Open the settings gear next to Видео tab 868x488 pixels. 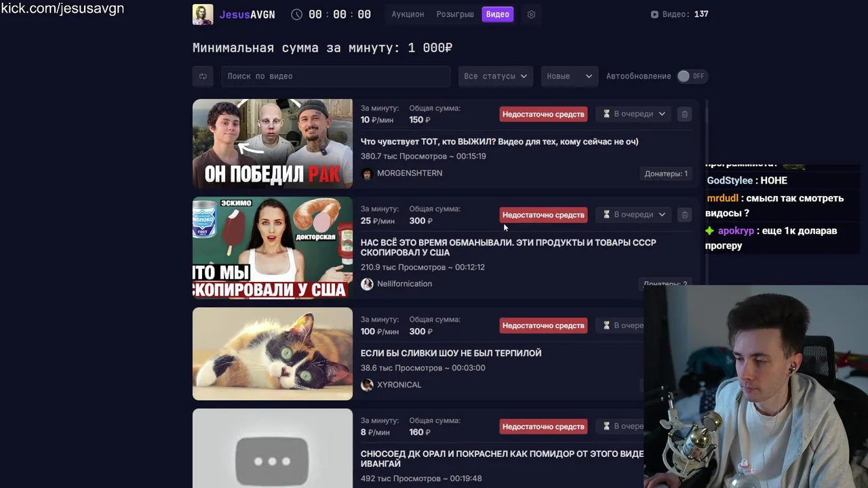coord(531,14)
